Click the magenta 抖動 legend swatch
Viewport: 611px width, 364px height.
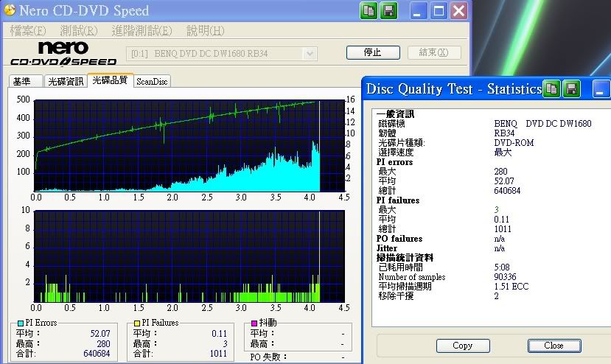tap(254, 323)
